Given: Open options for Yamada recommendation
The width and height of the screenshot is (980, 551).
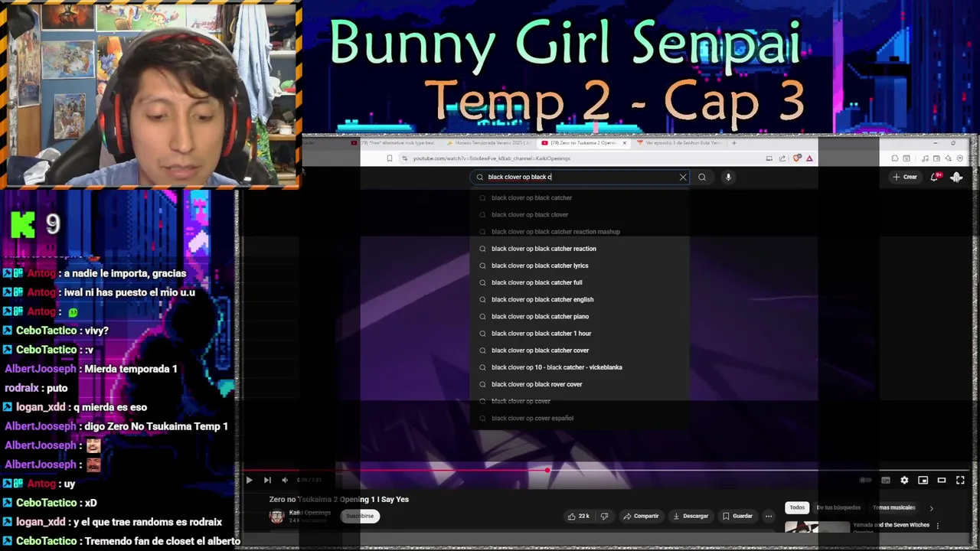Looking at the screenshot, I should click(x=937, y=526).
